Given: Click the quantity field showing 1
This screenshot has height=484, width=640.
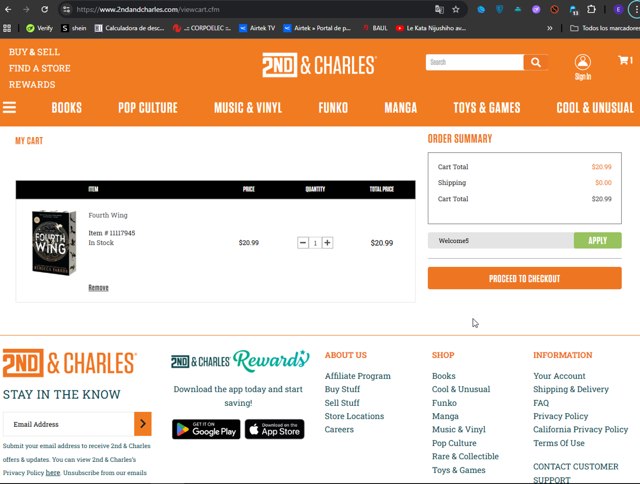Looking at the screenshot, I should pos(315,243).
